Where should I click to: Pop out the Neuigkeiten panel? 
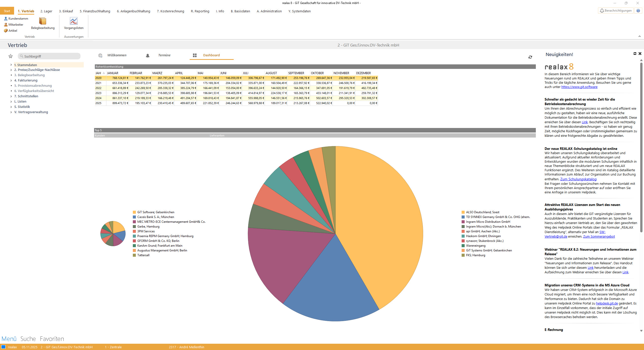635,54
